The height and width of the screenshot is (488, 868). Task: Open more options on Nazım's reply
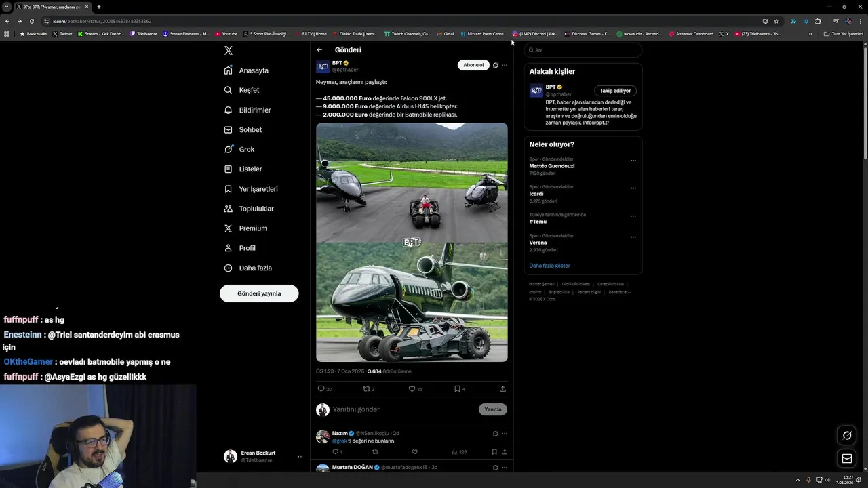tap(505, 434)
